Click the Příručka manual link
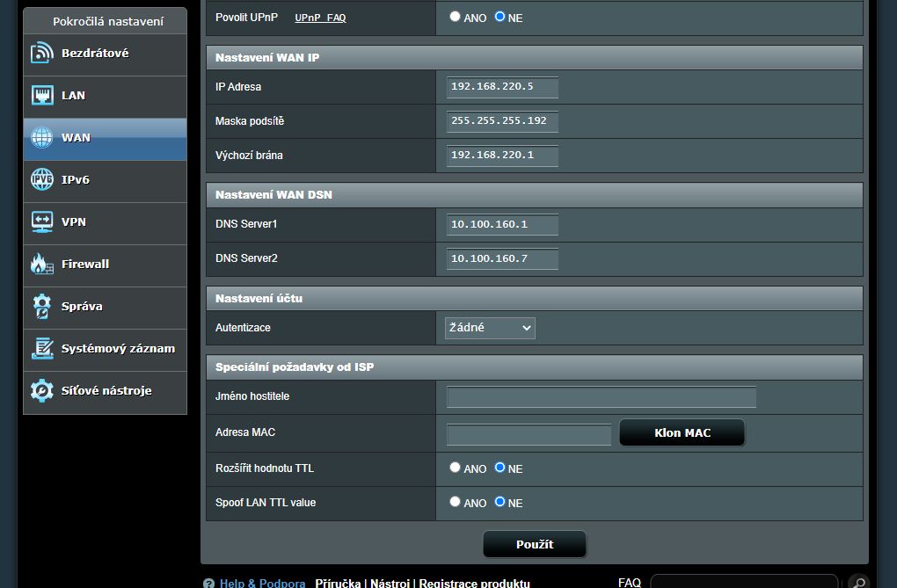This screenshot has height=588, width=897. pos(338,583)
